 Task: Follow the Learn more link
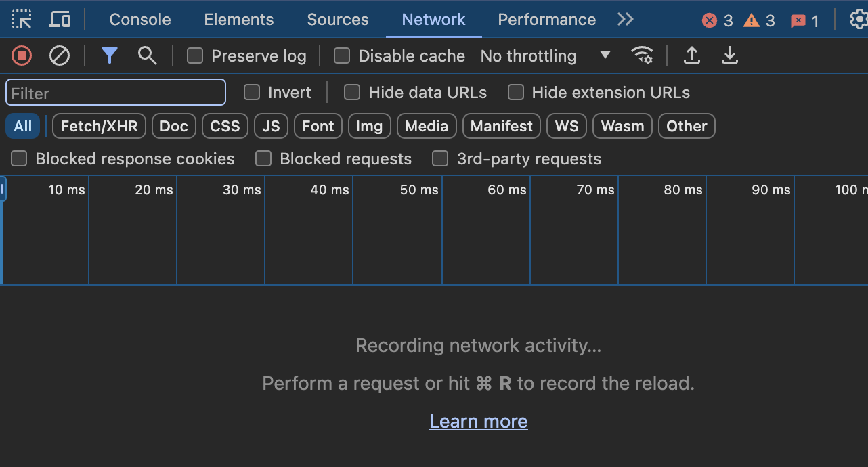[x=479, y=421]
